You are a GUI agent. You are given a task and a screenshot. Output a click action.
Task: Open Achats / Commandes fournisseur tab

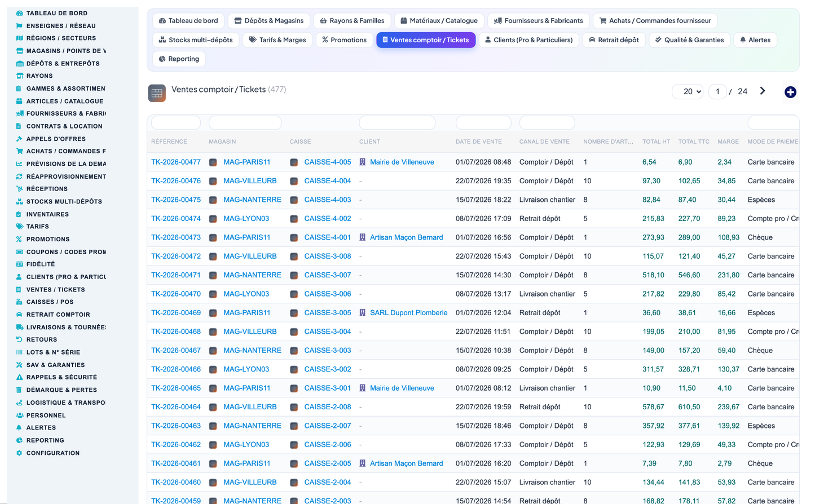(x=655, y=21)
